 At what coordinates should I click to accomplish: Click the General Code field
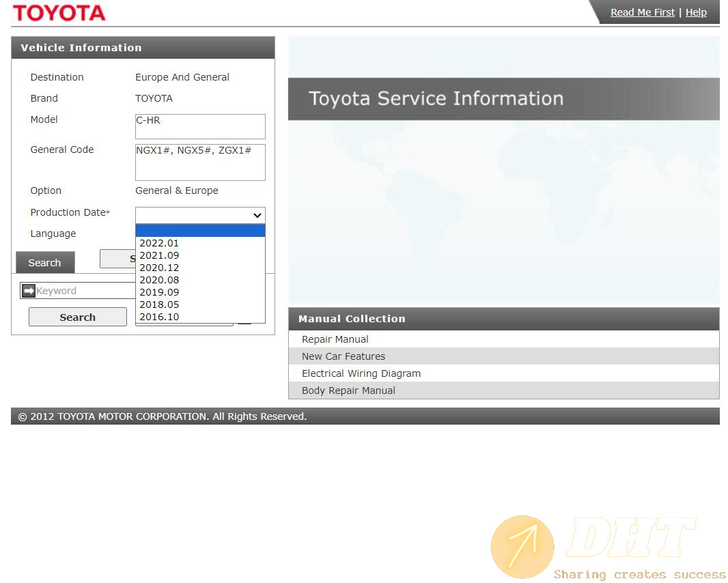[200, 162]
